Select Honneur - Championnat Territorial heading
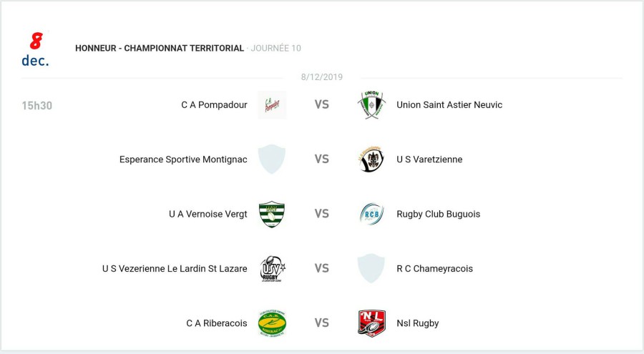 pyautogui.click(x=160, y=48)
